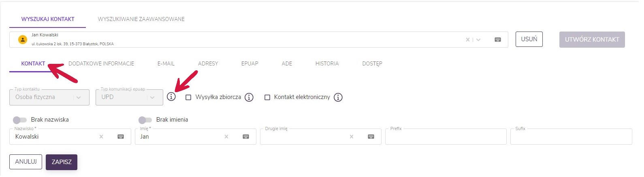Expand the contact search dropdown chevron
Viewport: 644px width, 177px height.
pos(478,40)
